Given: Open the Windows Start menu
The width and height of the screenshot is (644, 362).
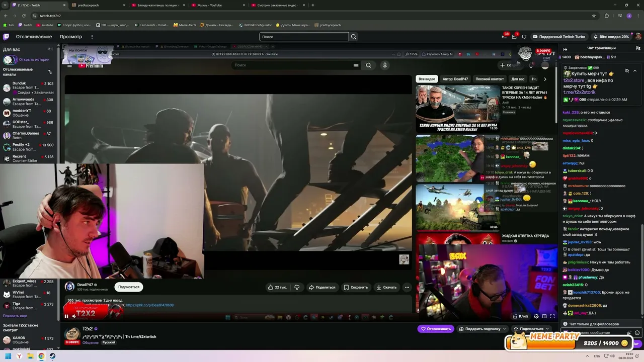Looking at the screenshot, I should [x=8, y=356].
